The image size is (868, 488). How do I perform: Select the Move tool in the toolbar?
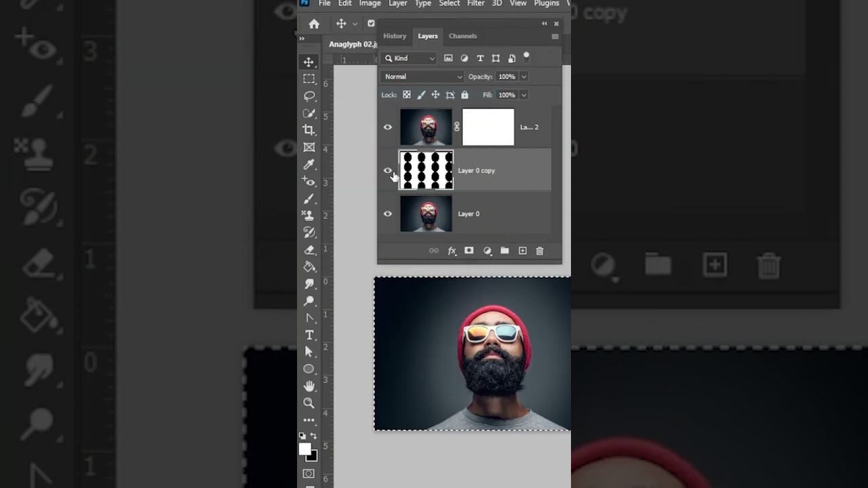pyautogui.click(x=309, y=62)
